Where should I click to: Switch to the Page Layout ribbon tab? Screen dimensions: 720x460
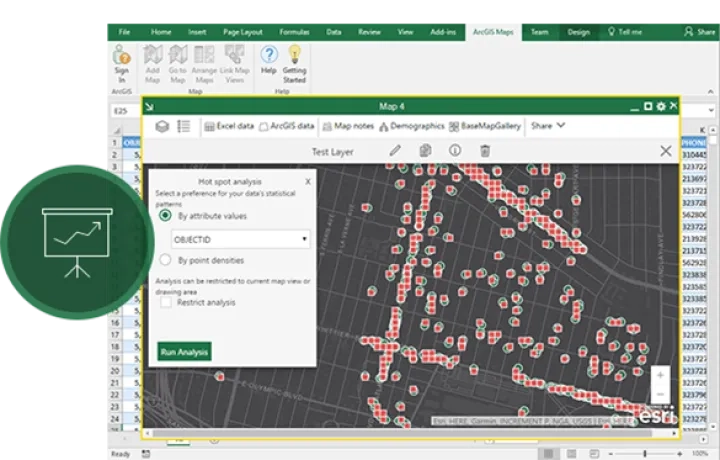[242, 32]
